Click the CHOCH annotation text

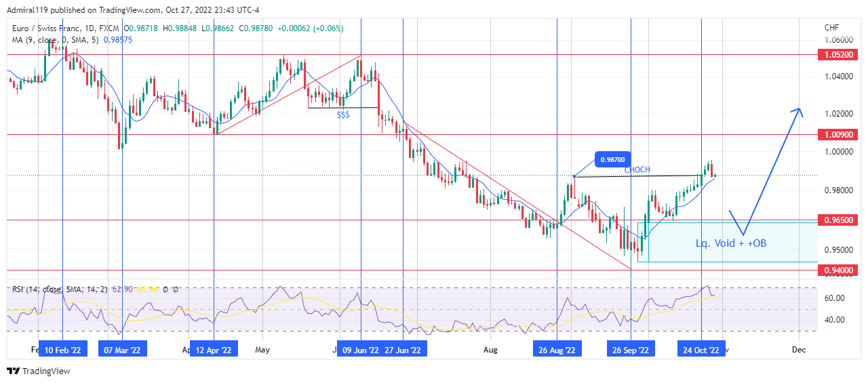[637, 169]
